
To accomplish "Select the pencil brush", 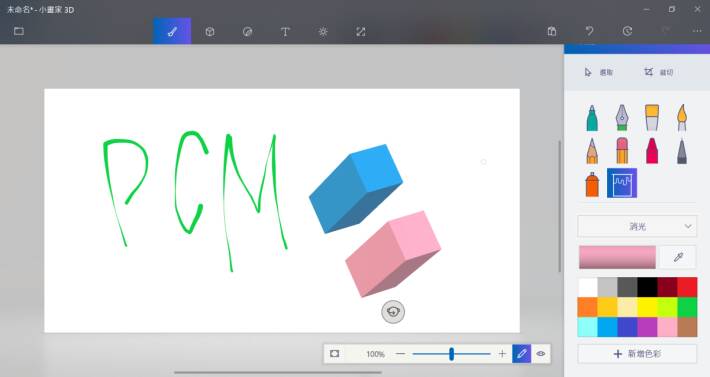I will pos(592,151).
